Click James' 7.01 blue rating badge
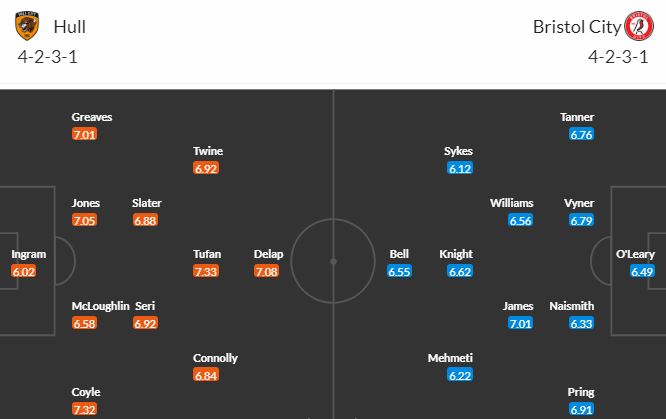This screenshot has width=666, height=419. click(x=521, y=323)
